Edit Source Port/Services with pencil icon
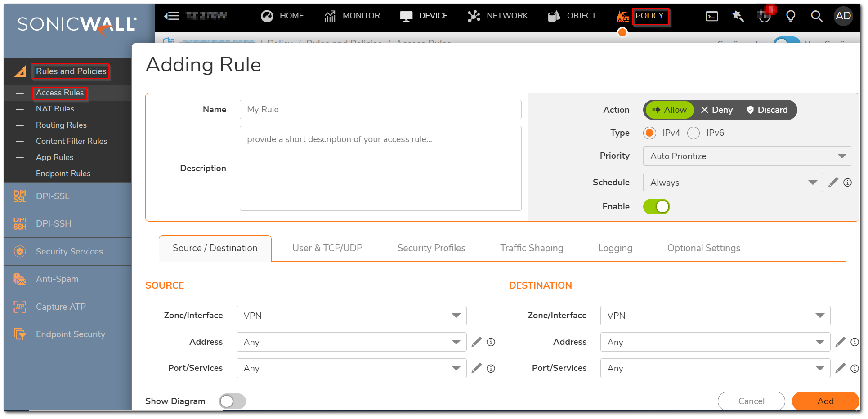 coord(477,368)
